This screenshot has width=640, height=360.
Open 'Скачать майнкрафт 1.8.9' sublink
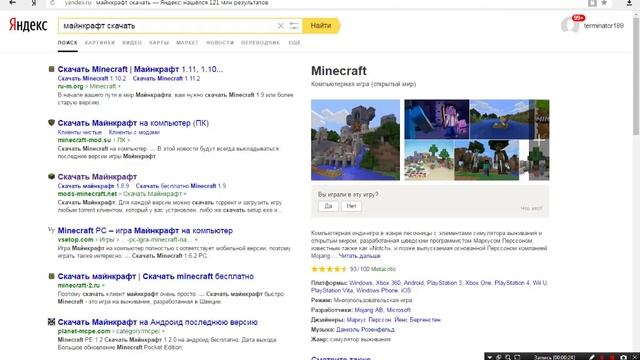coord(93,186)
